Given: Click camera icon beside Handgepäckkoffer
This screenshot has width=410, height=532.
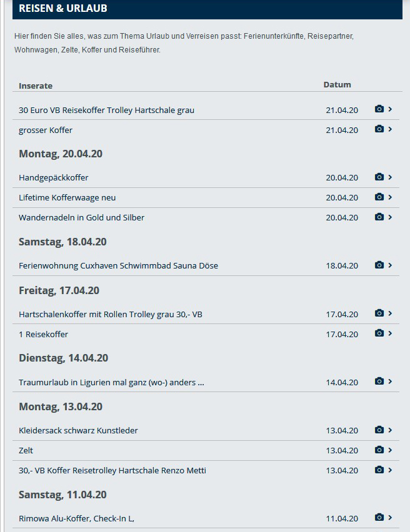Looking at the screenshot, I should pyautogui.click(x=379, y=177).
